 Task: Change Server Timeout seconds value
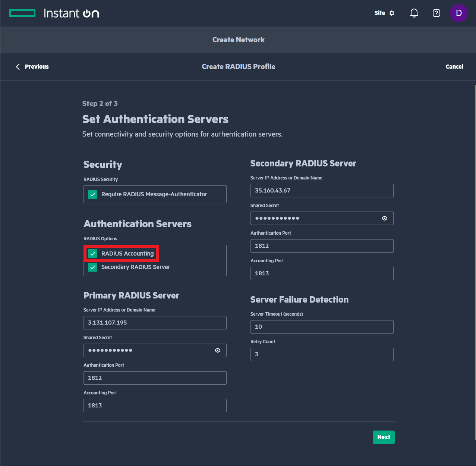322,327
